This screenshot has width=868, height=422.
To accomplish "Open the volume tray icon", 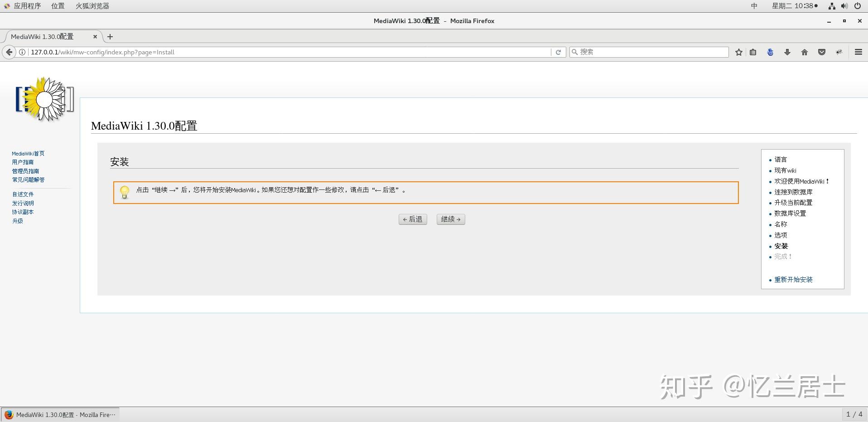I will click(x=844, y=6).
